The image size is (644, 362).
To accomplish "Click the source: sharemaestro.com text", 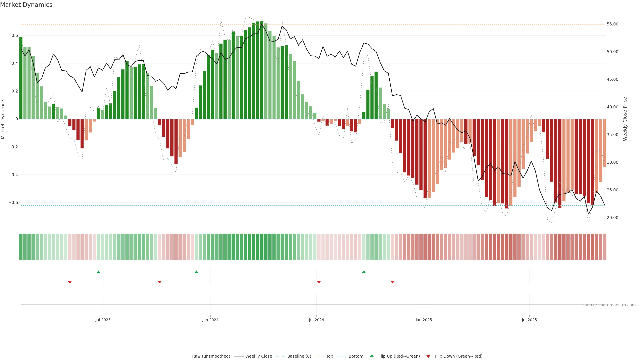I will click(609, 305).
